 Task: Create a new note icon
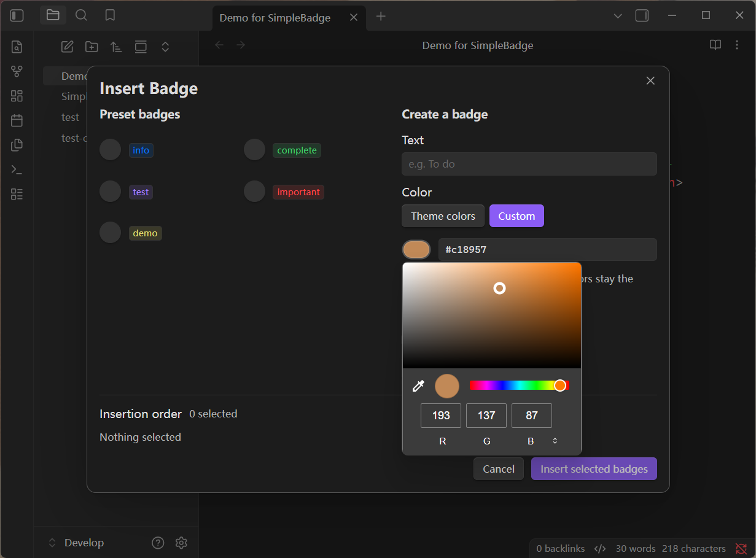pyautogui.click(x=67, y=47)
